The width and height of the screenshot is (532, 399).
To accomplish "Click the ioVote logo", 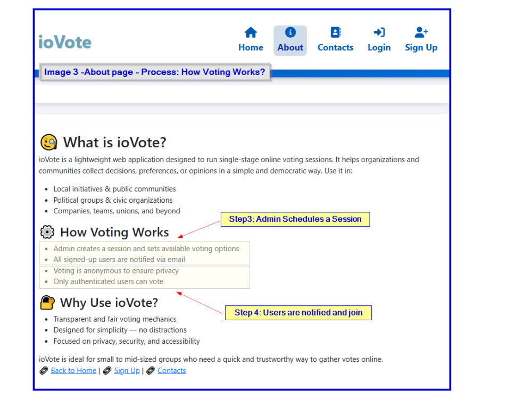I will click(65, 43).
